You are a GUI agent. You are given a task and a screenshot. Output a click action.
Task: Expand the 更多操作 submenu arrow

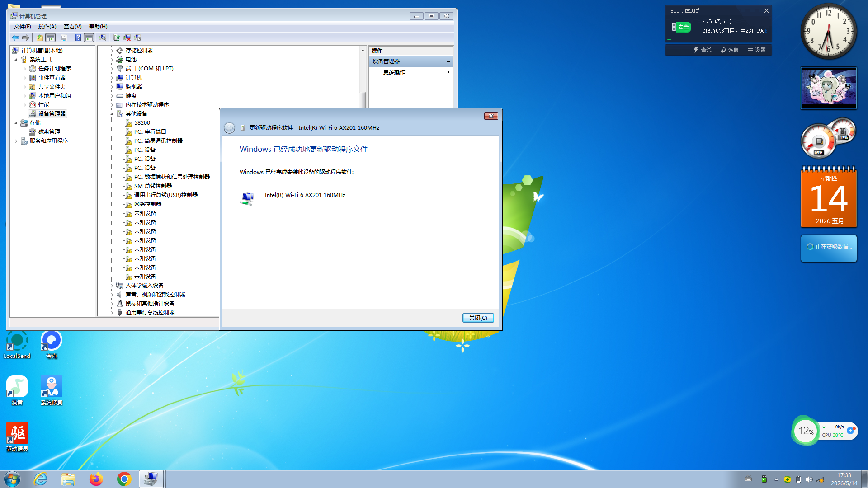pos(448,72)
